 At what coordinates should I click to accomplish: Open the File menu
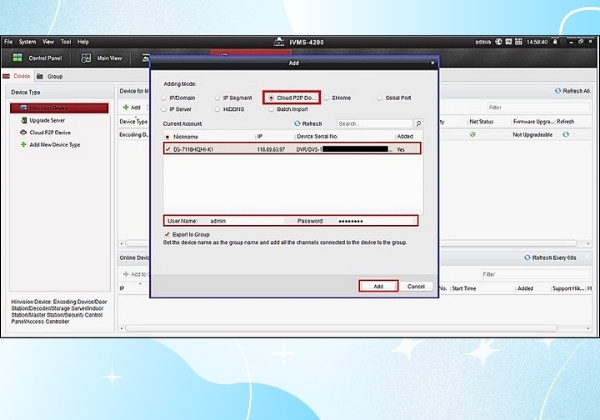pyautogui.click(x=8, y=42)
